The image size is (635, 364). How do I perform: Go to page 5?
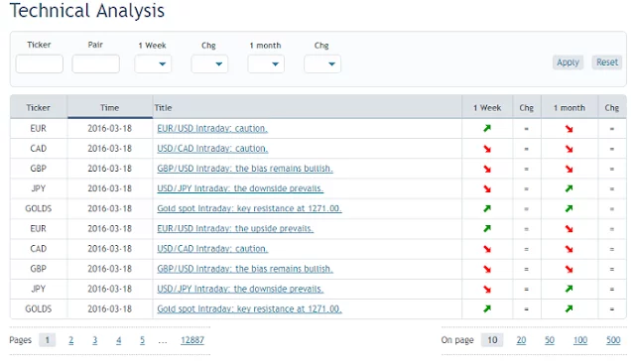[x=142, y=340]
